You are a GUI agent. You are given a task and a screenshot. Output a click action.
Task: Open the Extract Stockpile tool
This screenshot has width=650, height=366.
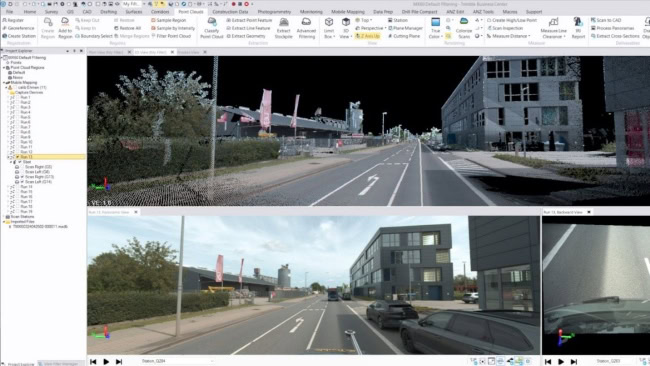(284, 28)
